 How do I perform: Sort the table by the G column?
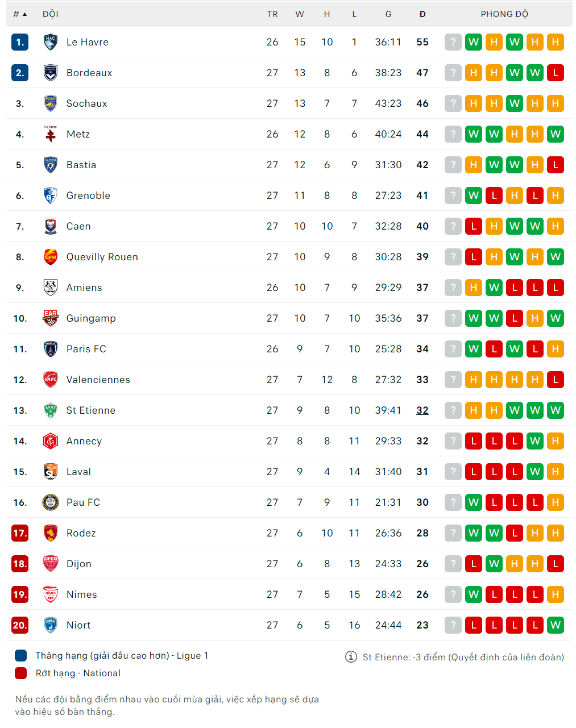pyautogui.click(x=388, y=14)
